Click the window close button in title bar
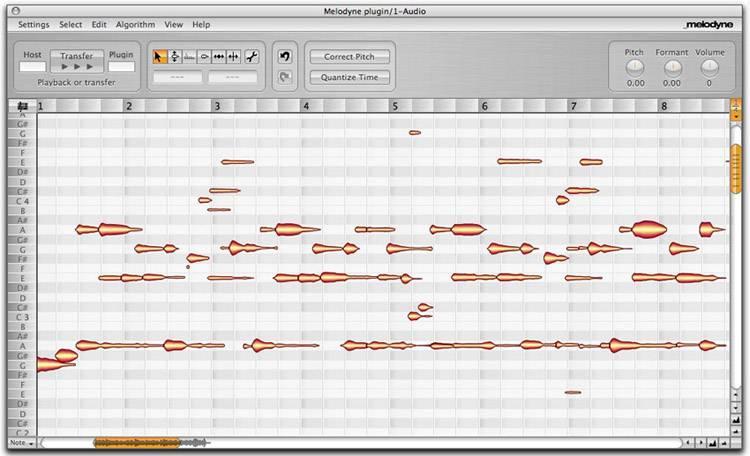The height and width of the screenshot is (456, 750). coord(15,11)
